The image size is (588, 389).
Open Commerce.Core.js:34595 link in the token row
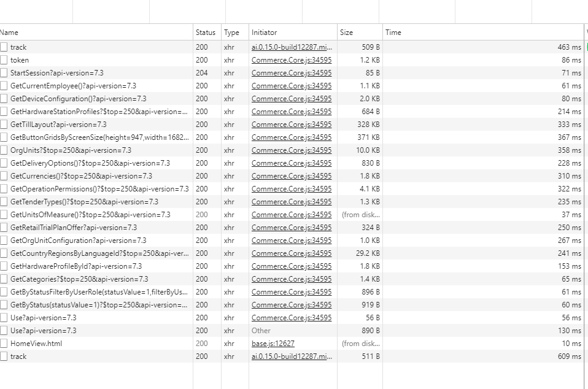(x=292, y=60)
